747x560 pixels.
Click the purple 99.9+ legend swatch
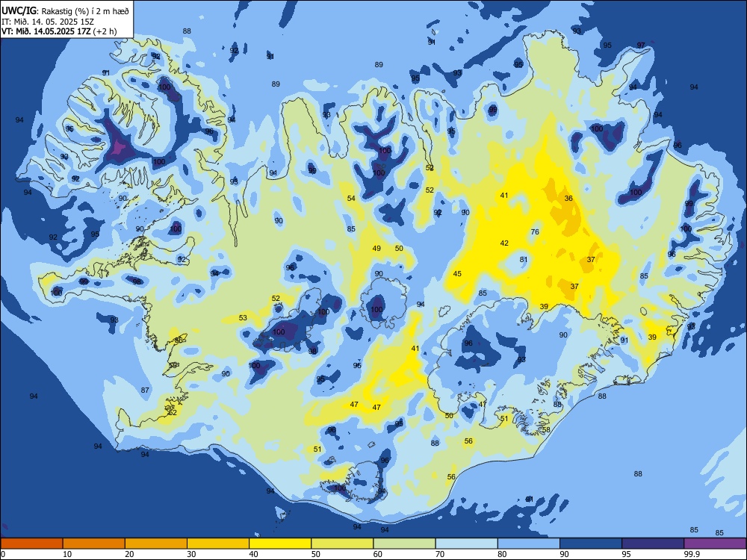[x=715, y=544]
